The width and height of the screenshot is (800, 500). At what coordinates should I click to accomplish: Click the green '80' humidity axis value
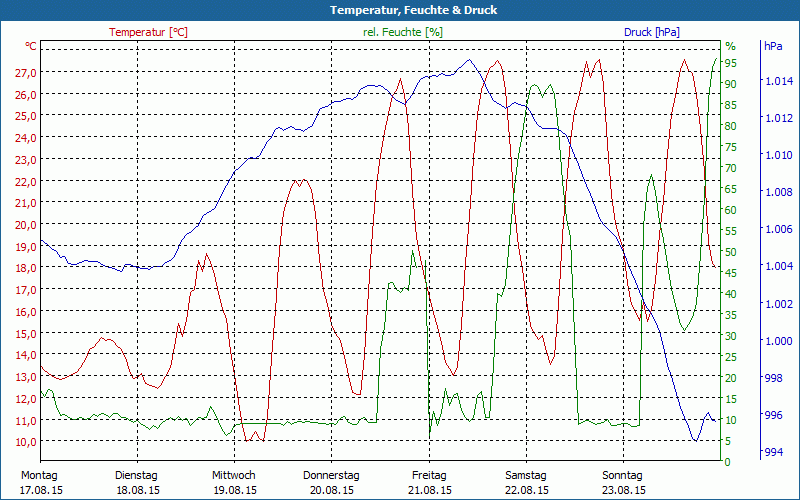pyautogui.click(x=731, y=127)
